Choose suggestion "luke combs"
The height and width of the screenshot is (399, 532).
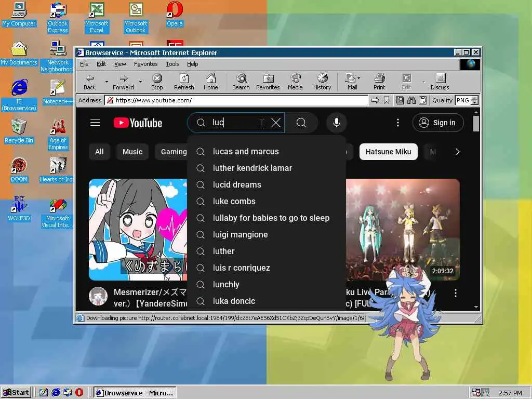pyautogui.click(x=267, y=201)
